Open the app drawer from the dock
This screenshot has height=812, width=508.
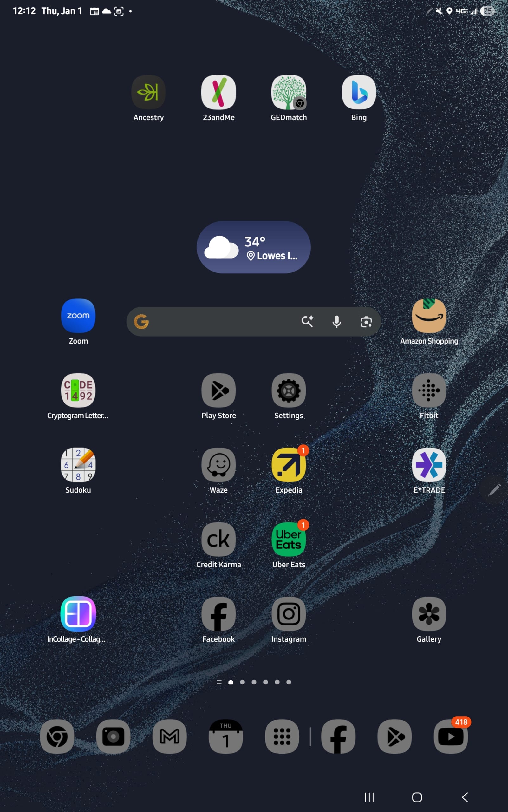coord(282,737)
